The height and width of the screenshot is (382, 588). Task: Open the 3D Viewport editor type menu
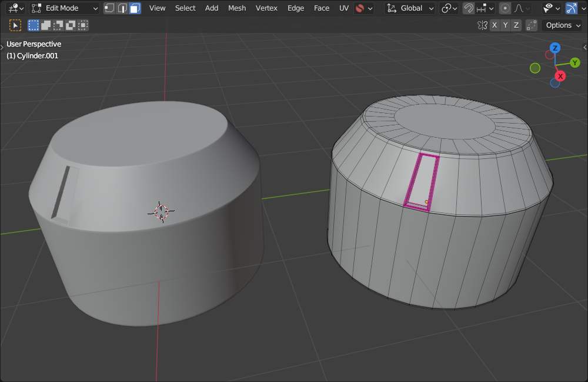16,8
